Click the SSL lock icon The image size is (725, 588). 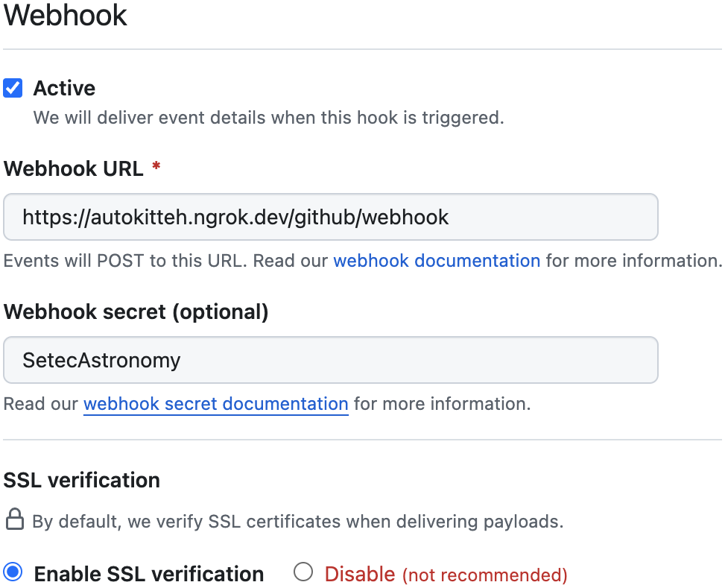coord(15,519)
